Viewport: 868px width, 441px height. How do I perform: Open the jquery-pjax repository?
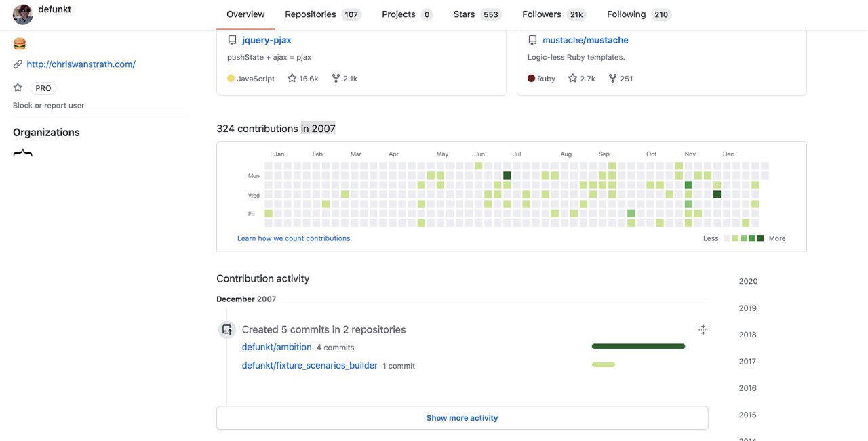tap(267, 40)
